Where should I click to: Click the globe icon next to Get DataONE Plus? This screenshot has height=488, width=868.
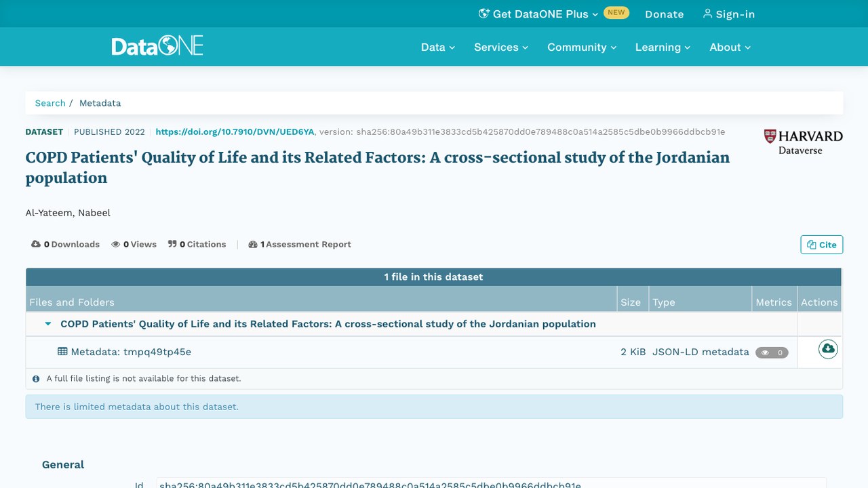click(484, 14)
